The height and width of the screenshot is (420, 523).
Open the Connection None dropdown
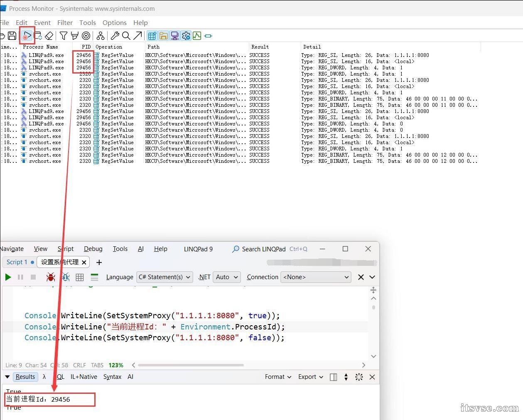pyautogui.click(x=316, y=277)
